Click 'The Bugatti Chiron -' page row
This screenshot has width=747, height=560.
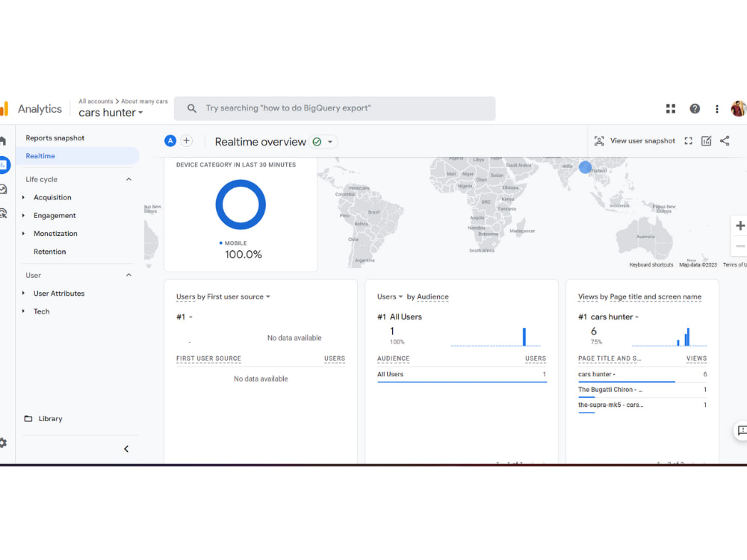click(642, 390)
